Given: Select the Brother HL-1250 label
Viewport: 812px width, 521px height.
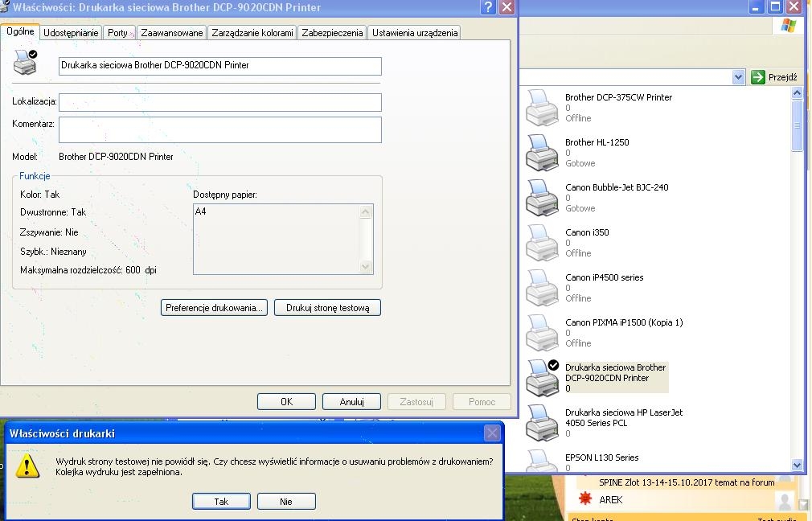Looking at the screenshot, I should pos(597,142).
